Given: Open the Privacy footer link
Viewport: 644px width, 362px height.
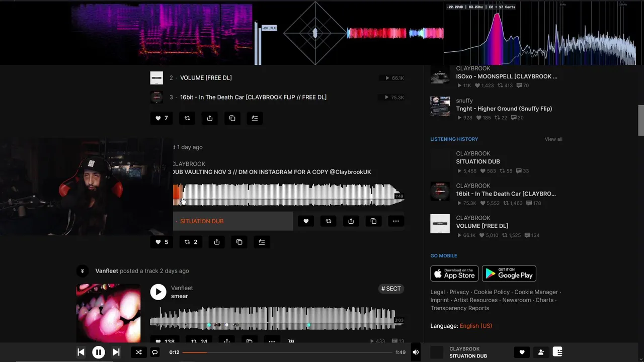Looking at the screenshot, I should [x=459, y=292].
